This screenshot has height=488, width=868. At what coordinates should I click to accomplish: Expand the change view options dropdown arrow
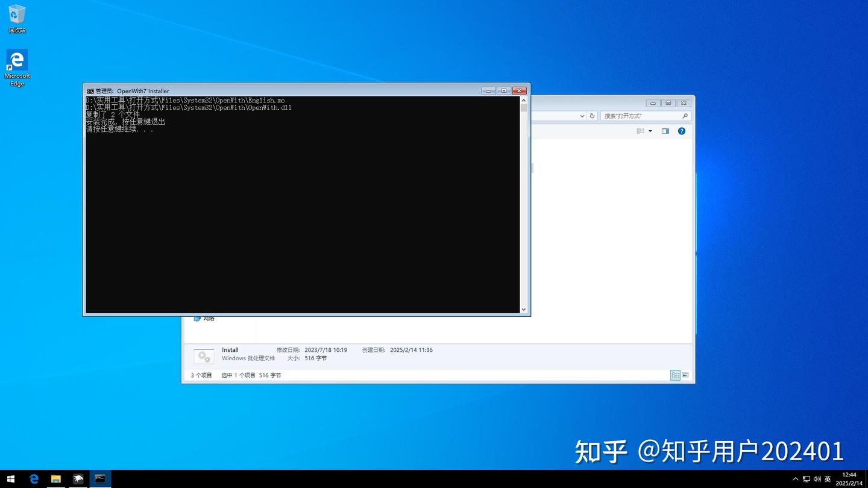650,131
